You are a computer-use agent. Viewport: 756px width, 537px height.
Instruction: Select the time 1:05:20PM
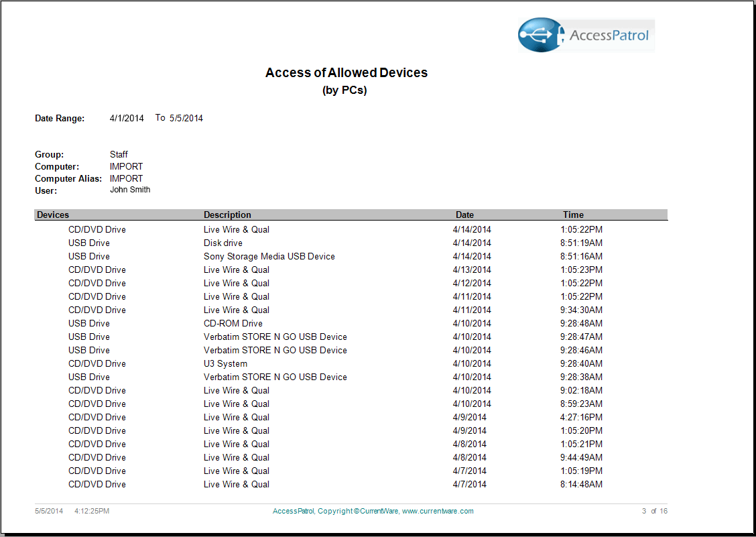point(581,431)
